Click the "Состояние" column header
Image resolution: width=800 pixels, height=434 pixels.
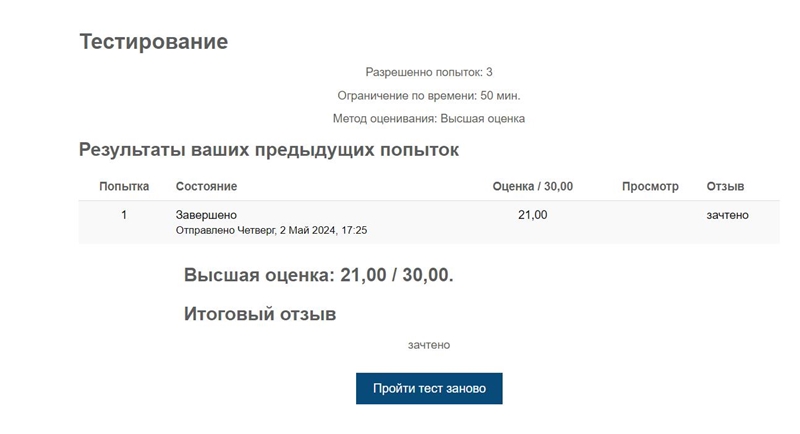206,186
